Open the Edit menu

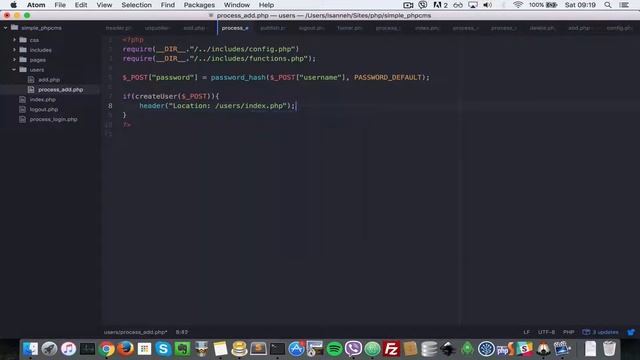pos(81,5)
